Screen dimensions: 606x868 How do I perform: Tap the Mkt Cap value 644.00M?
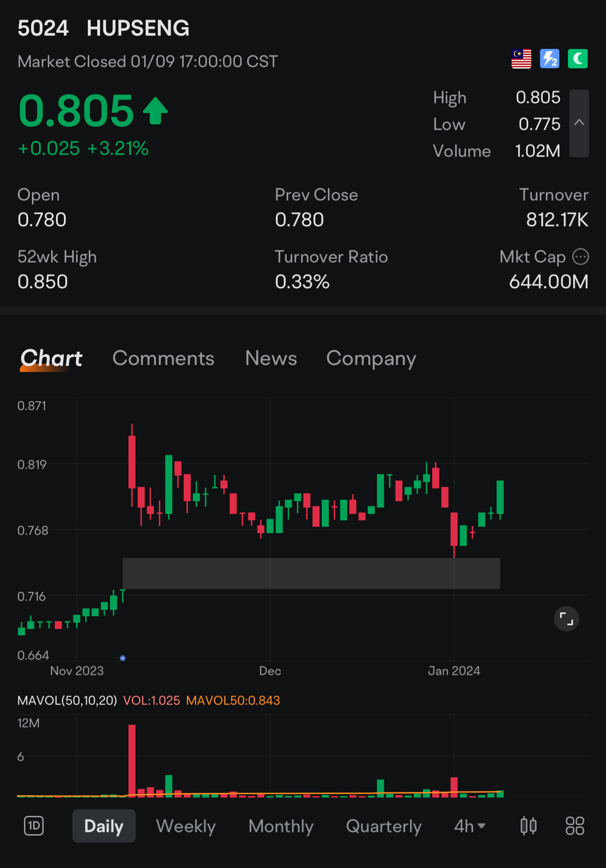point(549,282)
